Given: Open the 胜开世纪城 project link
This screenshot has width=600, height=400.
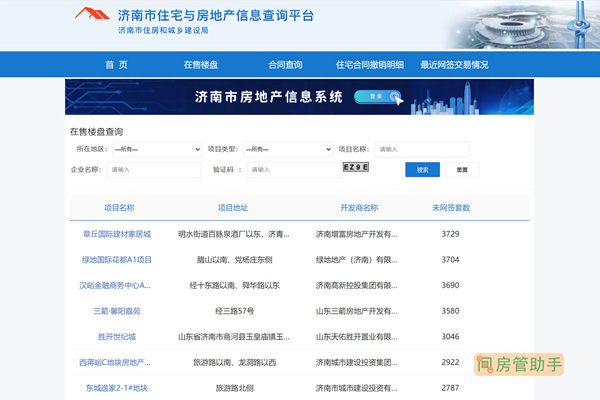Looking at the screenshot, I should tap(117, 336).
